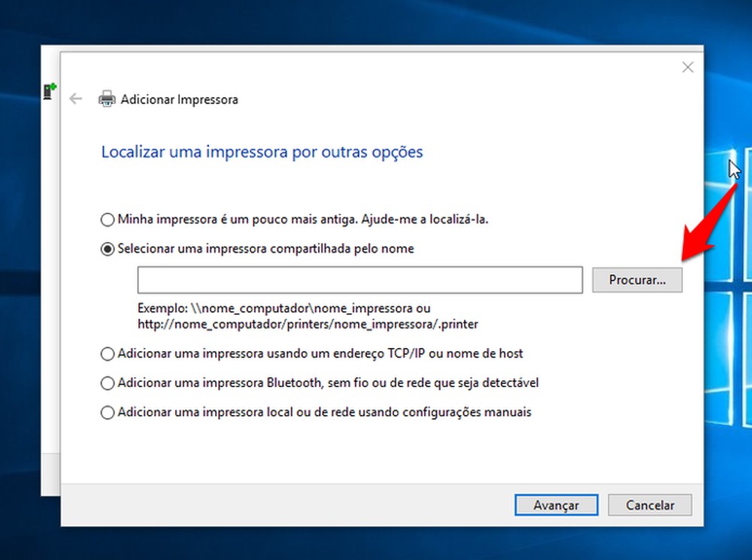This screenshot has width=752, height=560.
Task: Choose the Bluetooth, wireless or network printer option
Action: (x=108, y=383)
